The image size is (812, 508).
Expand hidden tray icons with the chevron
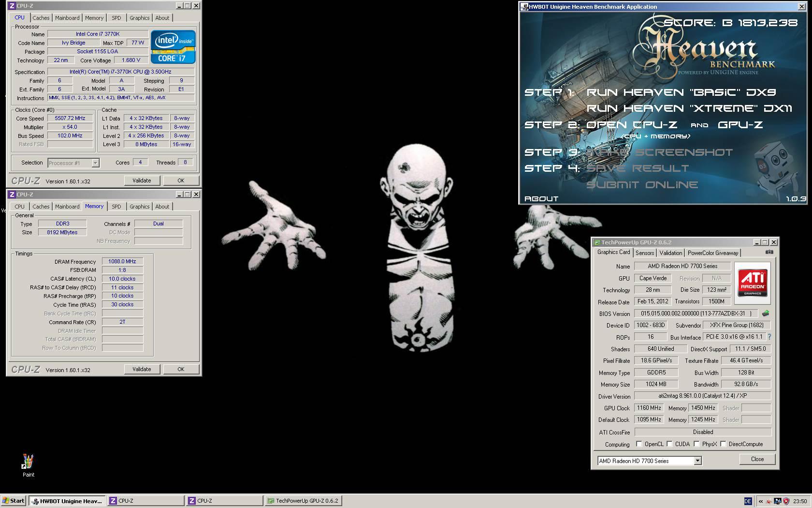761,501
